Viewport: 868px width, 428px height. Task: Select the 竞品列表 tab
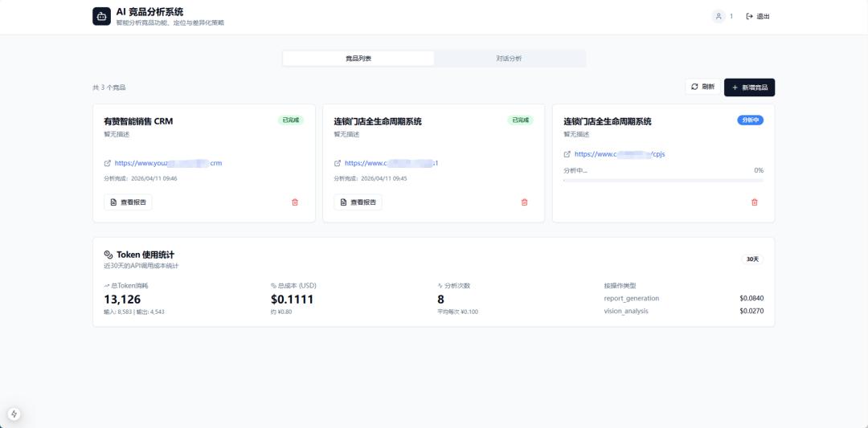358,59
